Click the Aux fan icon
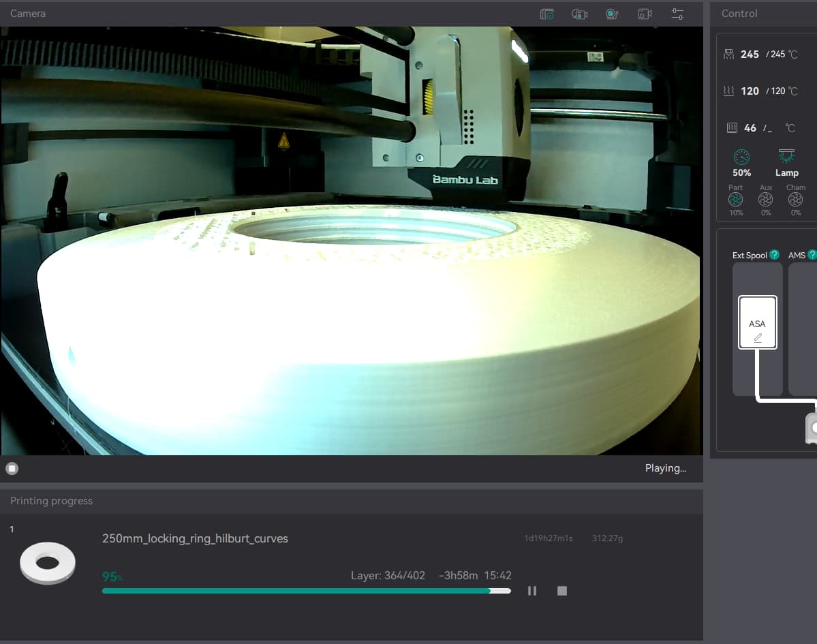Screen dimensions: 817x644 [x=765, y=200]
